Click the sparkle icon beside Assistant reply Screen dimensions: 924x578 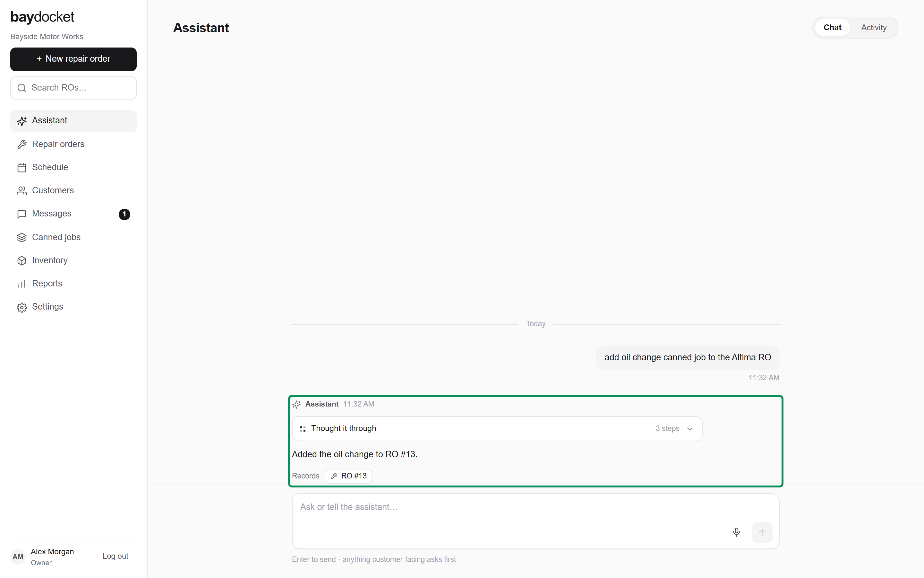coord(297,404)
